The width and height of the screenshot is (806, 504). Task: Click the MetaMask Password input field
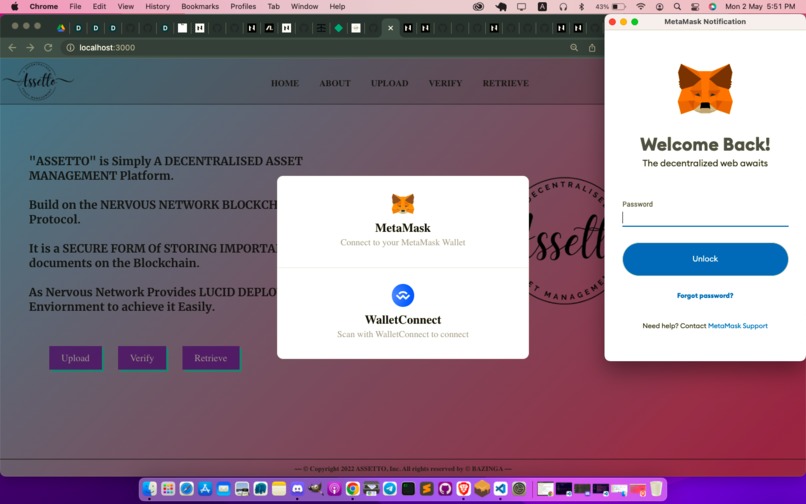point(705,218)
